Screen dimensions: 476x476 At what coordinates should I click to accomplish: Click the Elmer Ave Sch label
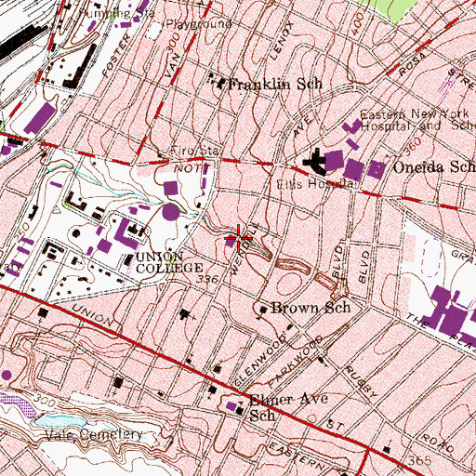[288, 407]
